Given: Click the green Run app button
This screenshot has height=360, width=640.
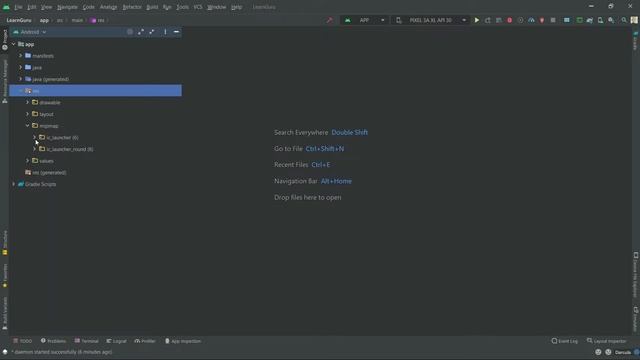Looking at the screenshot, I should pyautogui.click(x=476, y=20).
